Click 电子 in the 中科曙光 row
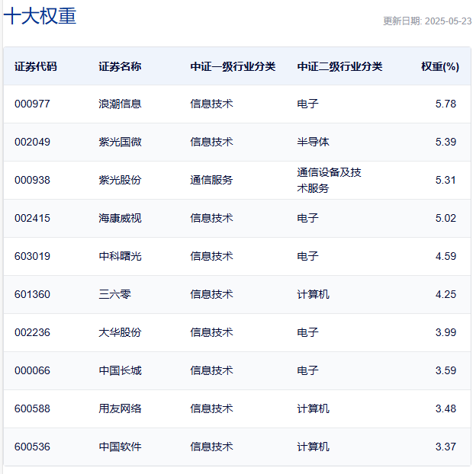476x474 pixels. [308, 256]
